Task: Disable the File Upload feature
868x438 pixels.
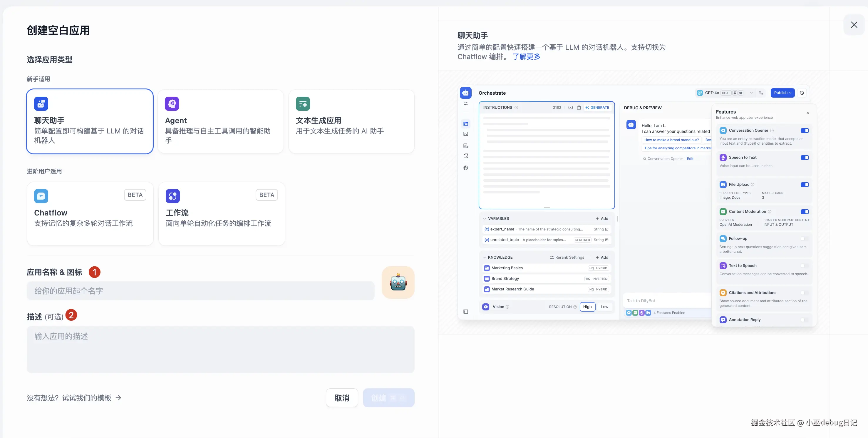Action: pos(805,184)
